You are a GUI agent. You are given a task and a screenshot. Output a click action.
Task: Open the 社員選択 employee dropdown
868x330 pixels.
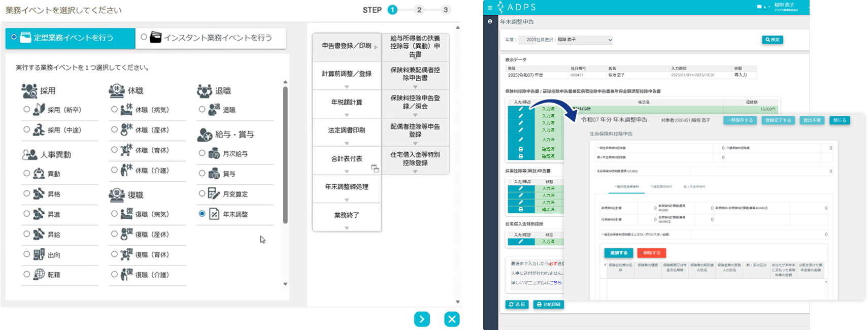tap(585, 40)
